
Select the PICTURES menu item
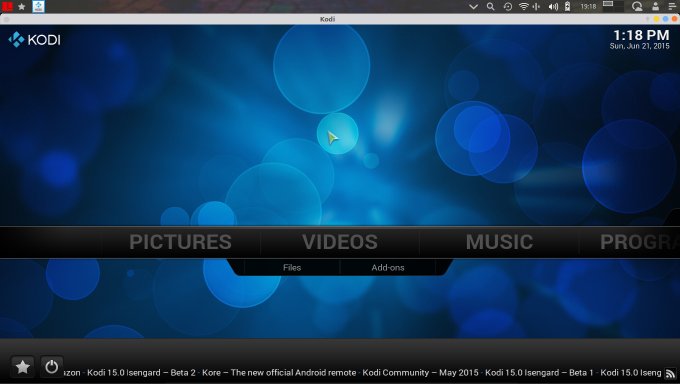click(x=180, y=242)
